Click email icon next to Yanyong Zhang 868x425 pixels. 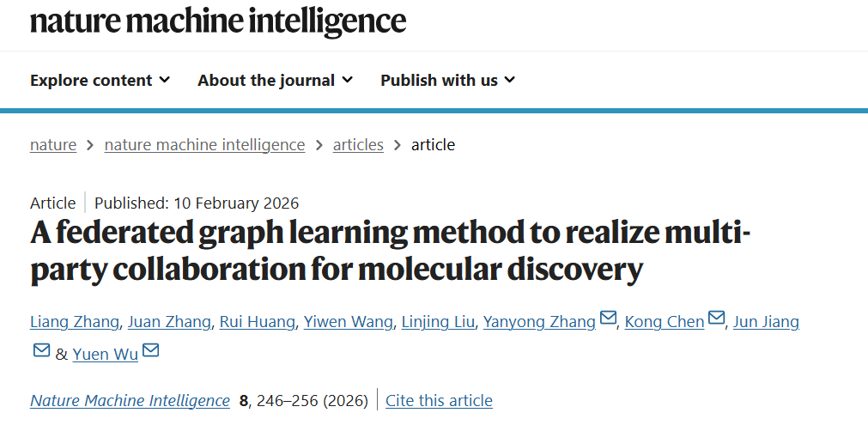coord(608,320)
